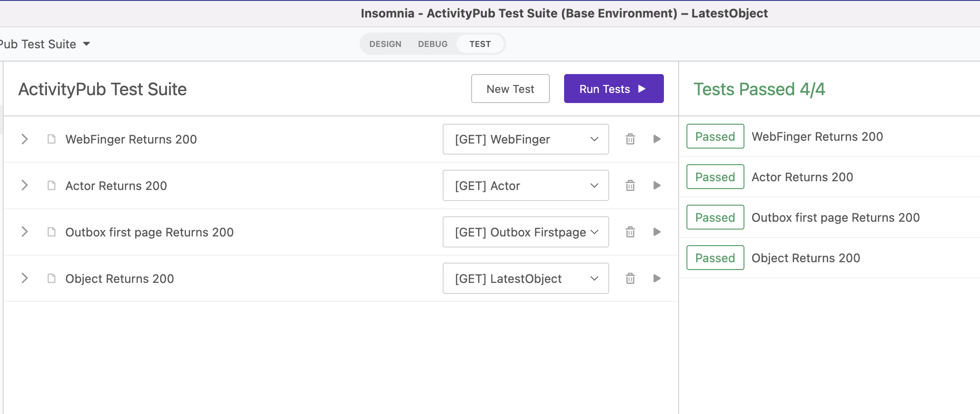Switch to the DEBUG tab
980x414 pixels.
pos(432,44)
